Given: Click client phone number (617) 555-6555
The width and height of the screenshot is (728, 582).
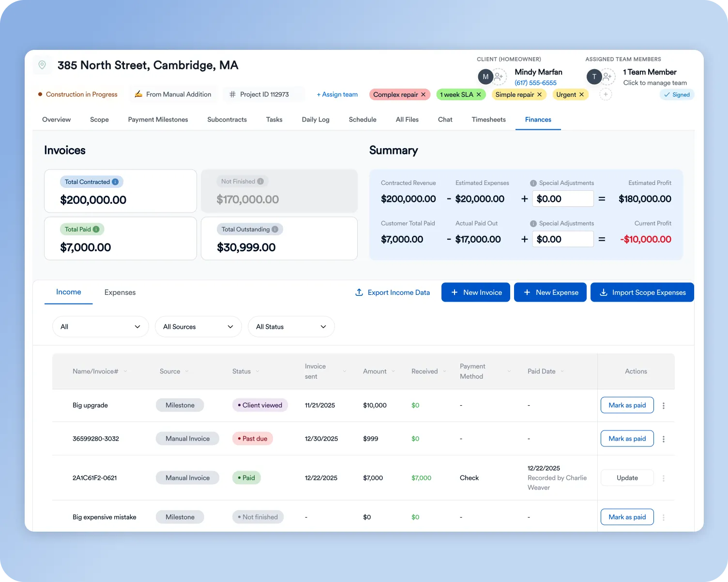Looking at the screenshot, I should (535, 83).
